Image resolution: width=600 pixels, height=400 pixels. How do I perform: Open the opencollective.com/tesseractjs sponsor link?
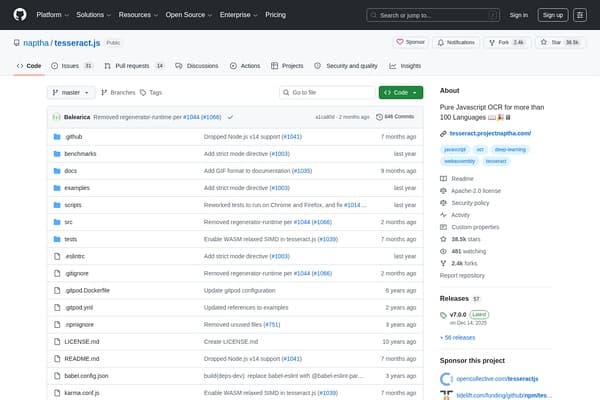497,379
